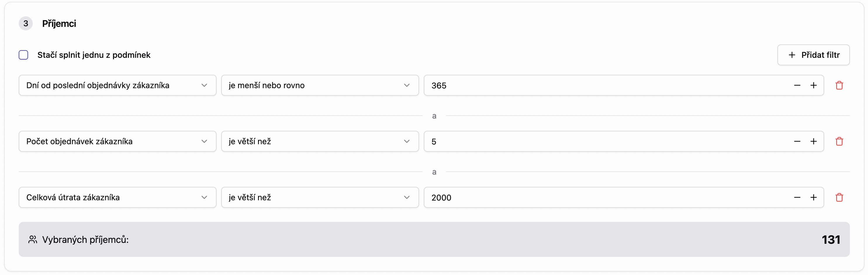Viewport: 868px width, 275px height.
Task: Click into the 2000 value field
Action: [600, 198]
